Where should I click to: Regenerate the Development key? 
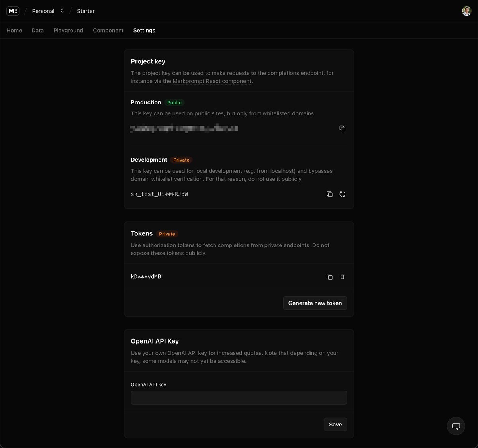click(x=342, y=194)
